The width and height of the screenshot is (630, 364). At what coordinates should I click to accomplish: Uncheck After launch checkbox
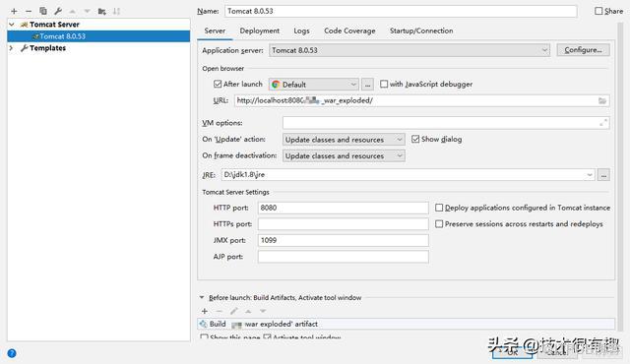tap(218, 84)
